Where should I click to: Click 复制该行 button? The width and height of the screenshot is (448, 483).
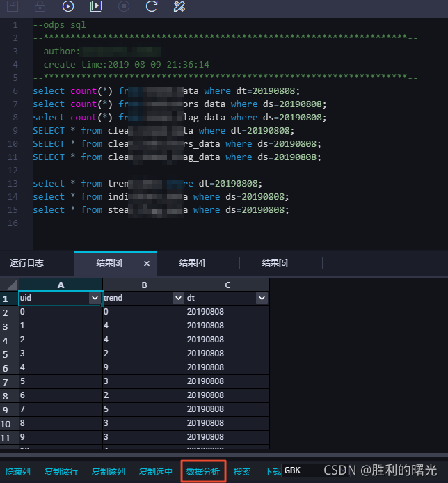pos(61,472)
